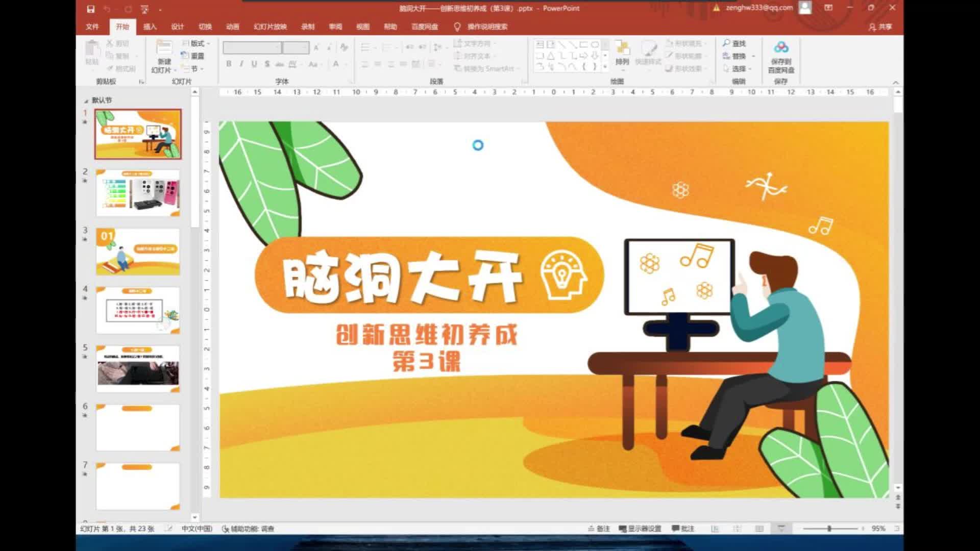The image size is (980, 551).
Task: Click the Reading view icon in status bar
Action: click(x=759, y=529)
